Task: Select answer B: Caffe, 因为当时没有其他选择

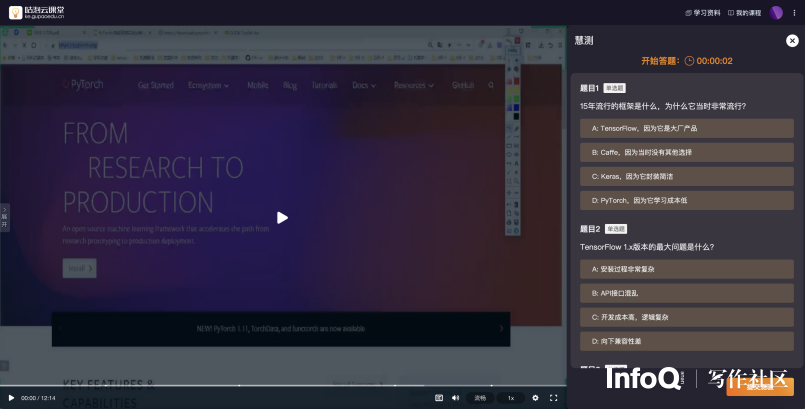Action: click(686, 152)
